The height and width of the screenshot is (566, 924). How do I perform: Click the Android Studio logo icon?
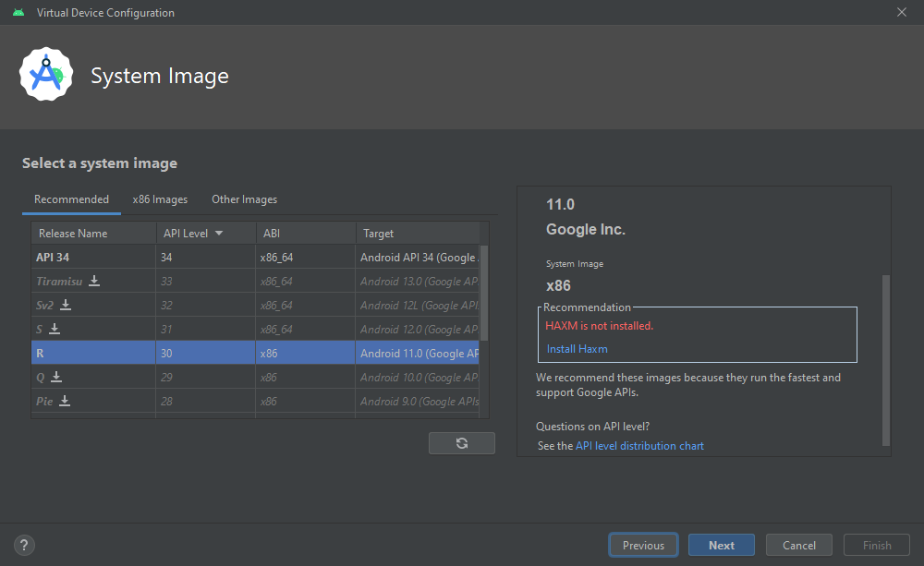pyautogui.click(x=46, y=74)
